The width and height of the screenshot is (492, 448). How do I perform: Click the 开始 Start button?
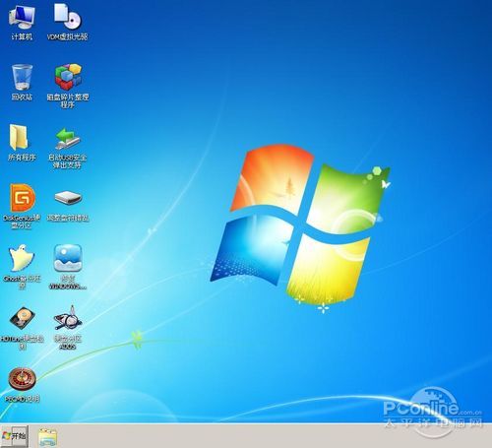click(15, 436)
